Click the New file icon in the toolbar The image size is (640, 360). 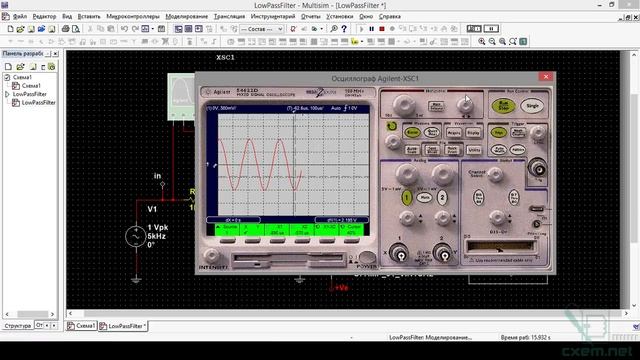point(11,29)
